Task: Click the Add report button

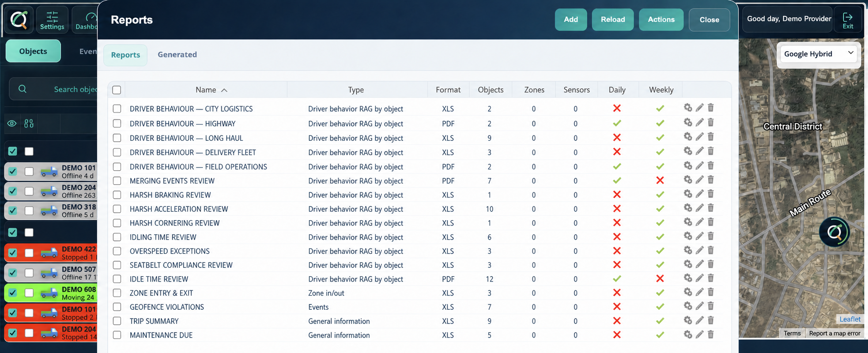Action: click(x=571, y=19)
